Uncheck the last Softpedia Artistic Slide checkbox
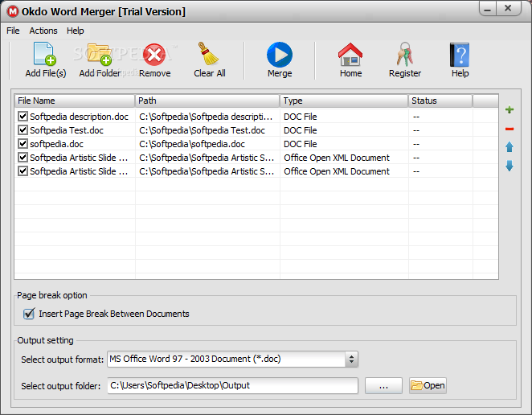This screenshot has width=532, height=415. click(x=23, y=171)
